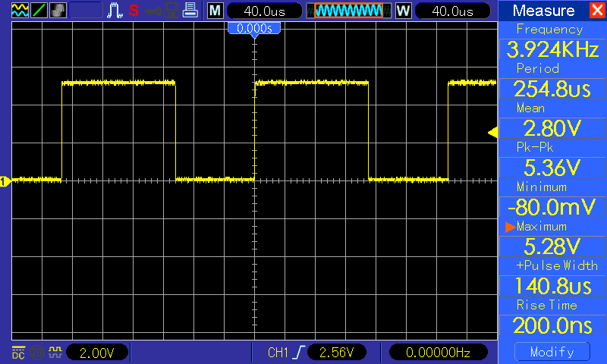The image size is (607, 364).
Task: Click the Modify button
Action: click(x=552, y=352)
